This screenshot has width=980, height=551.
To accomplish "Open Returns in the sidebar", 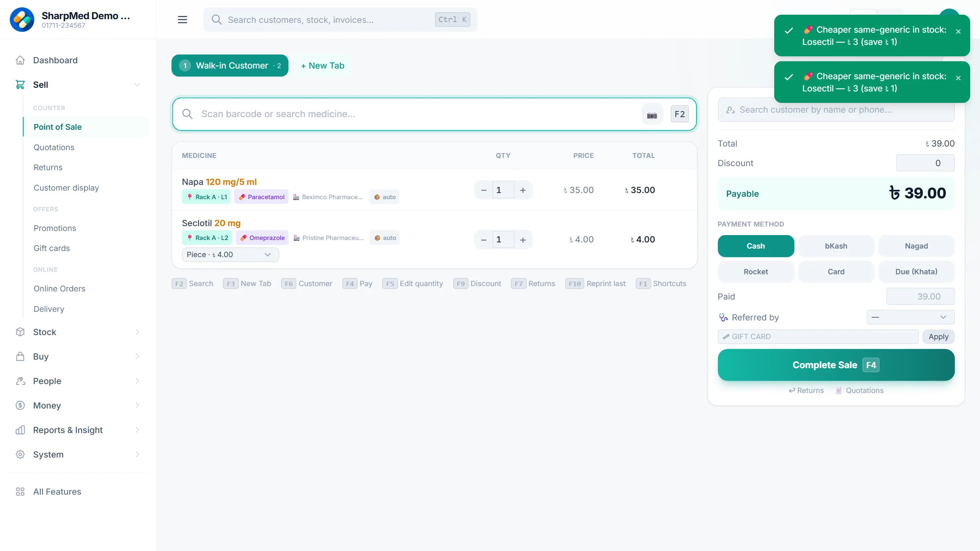I will coord(48,167).
